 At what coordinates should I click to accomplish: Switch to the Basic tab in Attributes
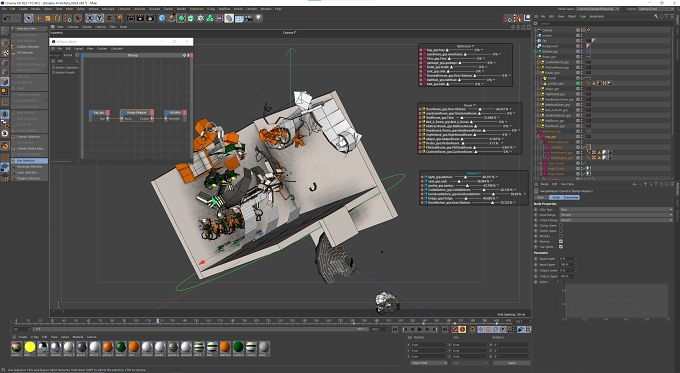point(541,197)
